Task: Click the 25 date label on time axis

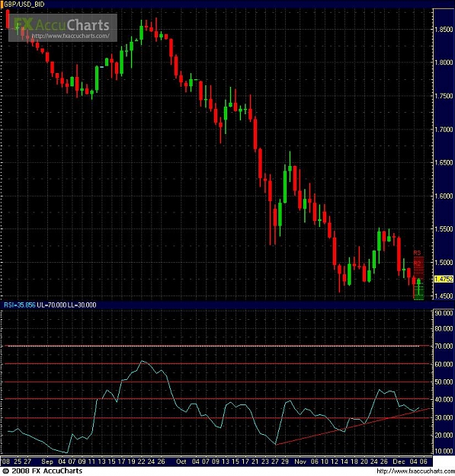Action: tap(18, 462)
